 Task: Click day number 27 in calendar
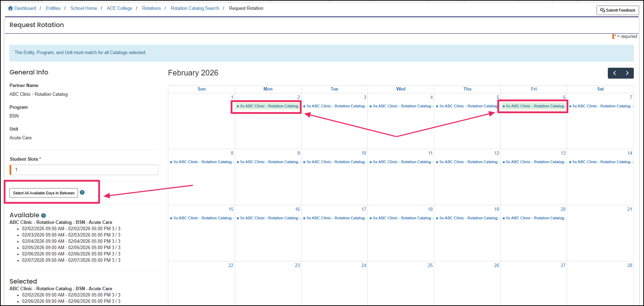(563, 265)
